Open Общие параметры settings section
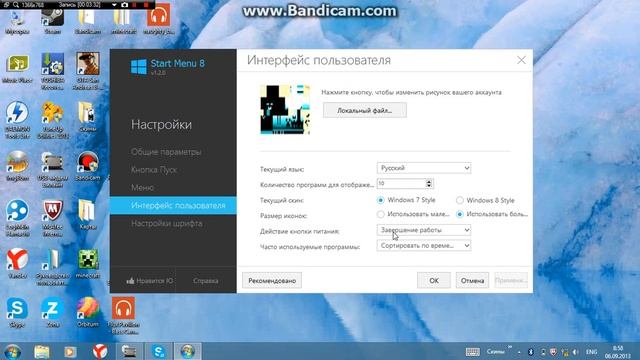Screen dimensions: 640x360 [166, 152]
